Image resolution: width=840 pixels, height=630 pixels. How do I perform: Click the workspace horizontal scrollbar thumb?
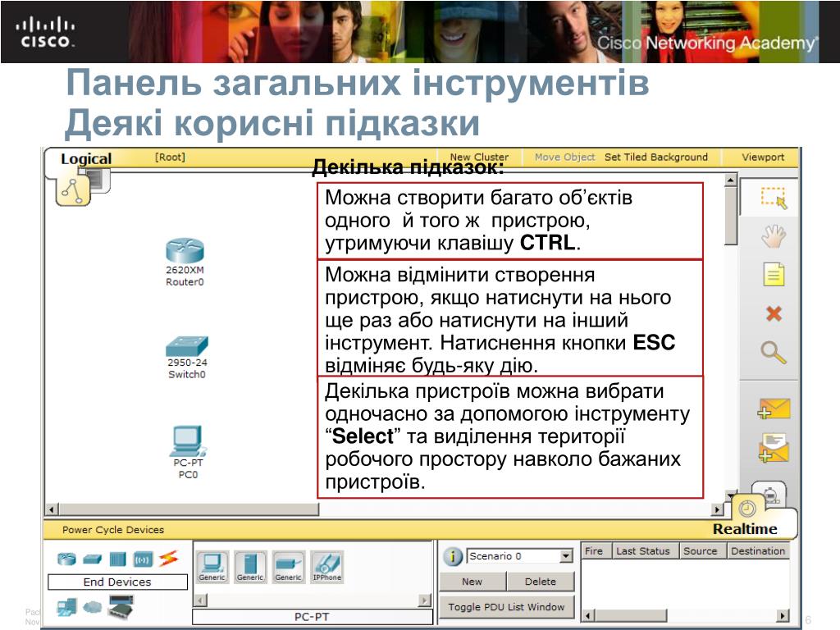point(189,509)
